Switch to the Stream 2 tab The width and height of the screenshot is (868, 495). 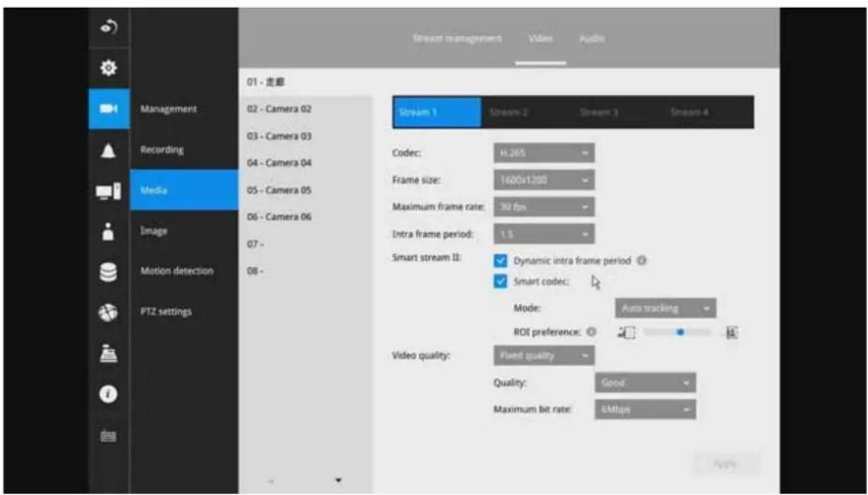509,112
